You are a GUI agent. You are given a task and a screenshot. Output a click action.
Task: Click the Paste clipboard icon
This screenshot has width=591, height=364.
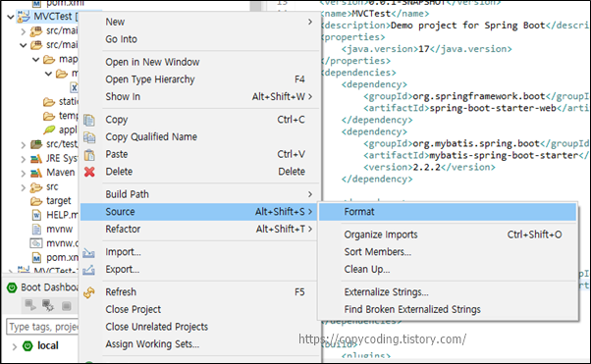click(x=89, y=154)
